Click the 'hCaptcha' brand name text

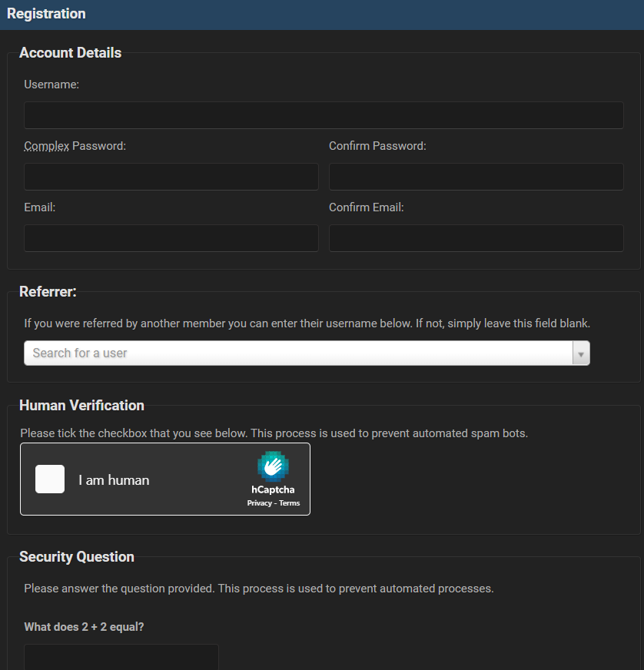(x=273, y=489)
